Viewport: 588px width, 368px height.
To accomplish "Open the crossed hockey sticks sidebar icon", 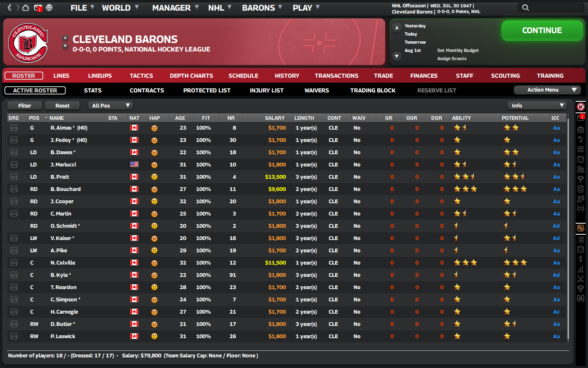I will click(x=581, y=279).
